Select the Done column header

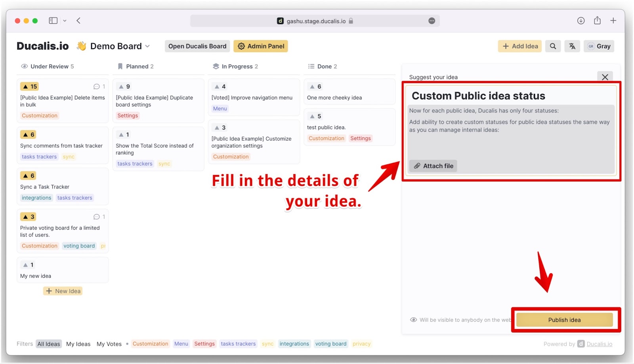pyautogui.click(x=323, y=67)
